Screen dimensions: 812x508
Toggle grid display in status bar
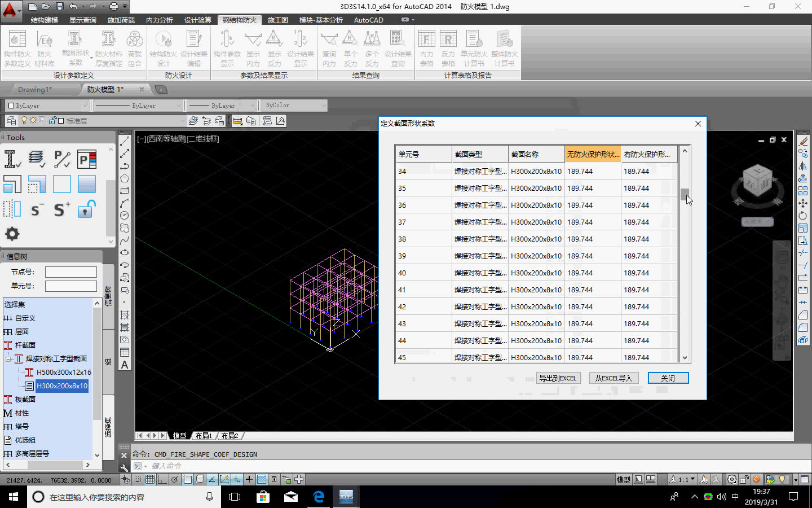pos(150,480)
